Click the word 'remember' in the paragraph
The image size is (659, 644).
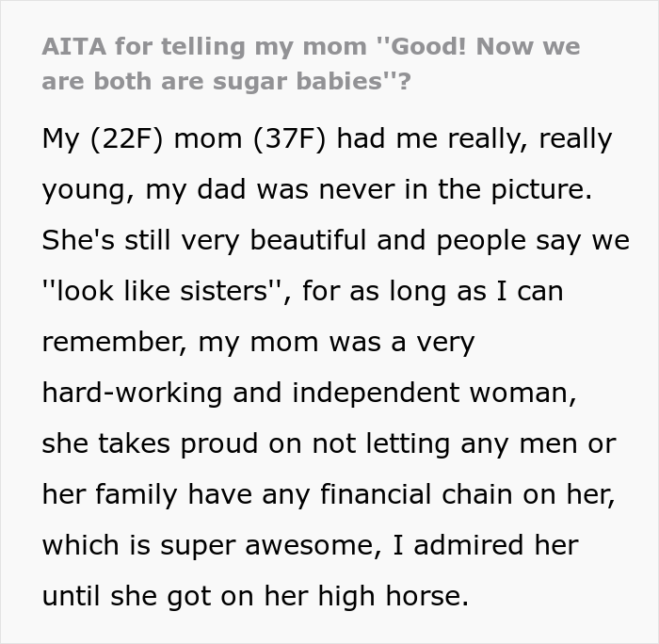coord(115,343)
